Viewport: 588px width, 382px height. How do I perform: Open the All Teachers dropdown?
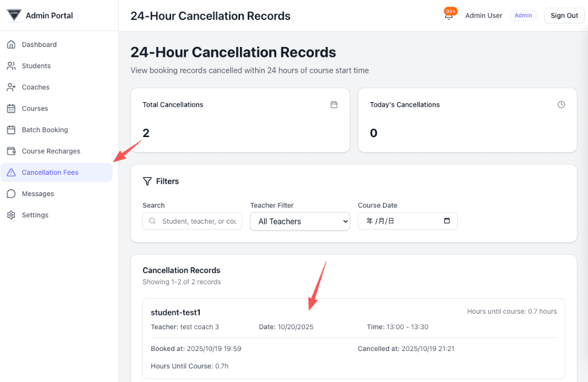300,221
